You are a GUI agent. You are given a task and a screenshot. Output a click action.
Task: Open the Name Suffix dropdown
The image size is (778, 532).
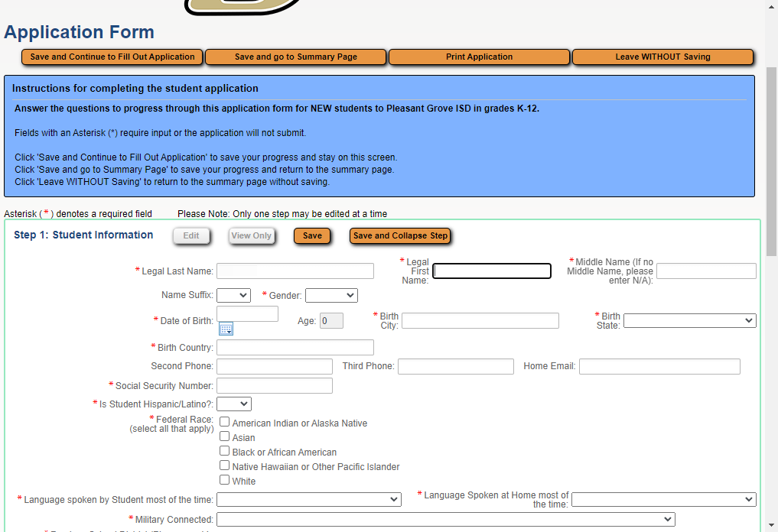233,296
